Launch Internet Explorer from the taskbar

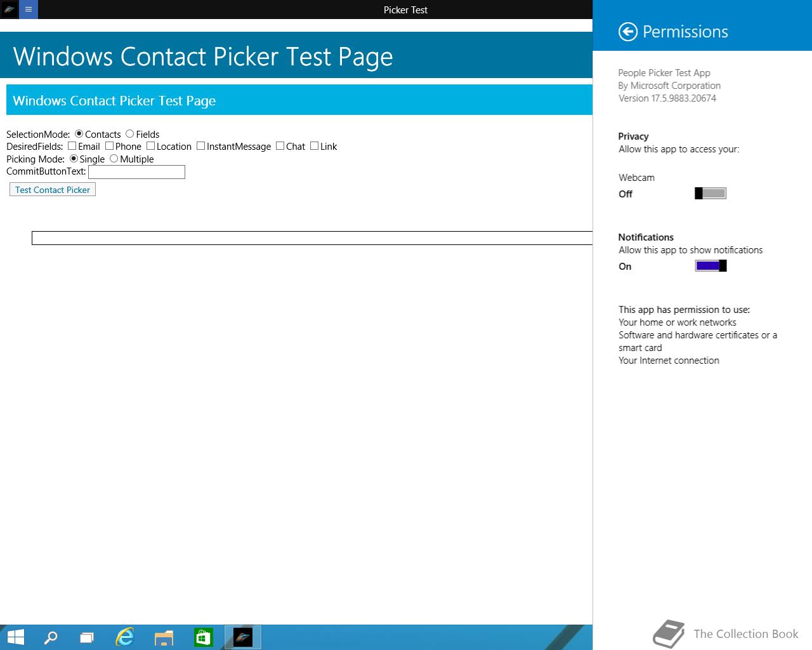125,637
